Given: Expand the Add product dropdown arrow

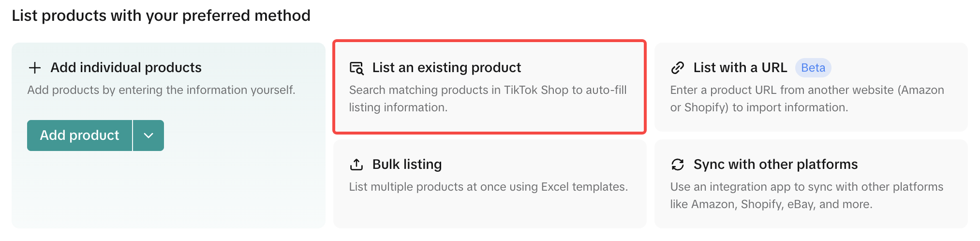Looking at the screenshot, I should 148,136.
